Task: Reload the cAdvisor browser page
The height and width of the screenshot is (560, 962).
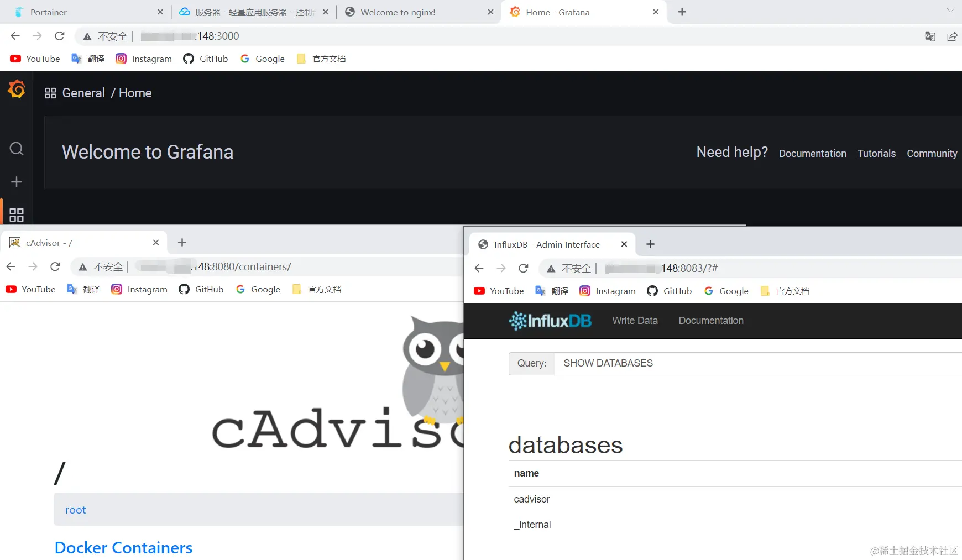Action: 55,266
